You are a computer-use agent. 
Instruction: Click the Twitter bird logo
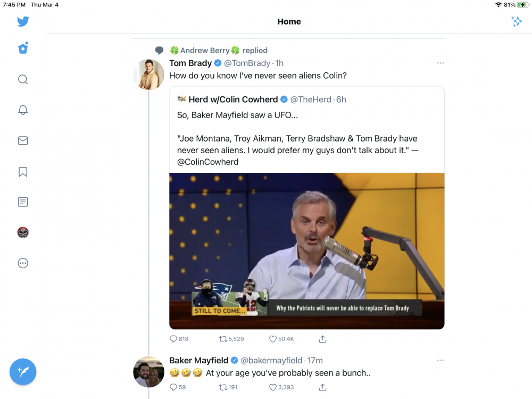click(x=23, y=21)
